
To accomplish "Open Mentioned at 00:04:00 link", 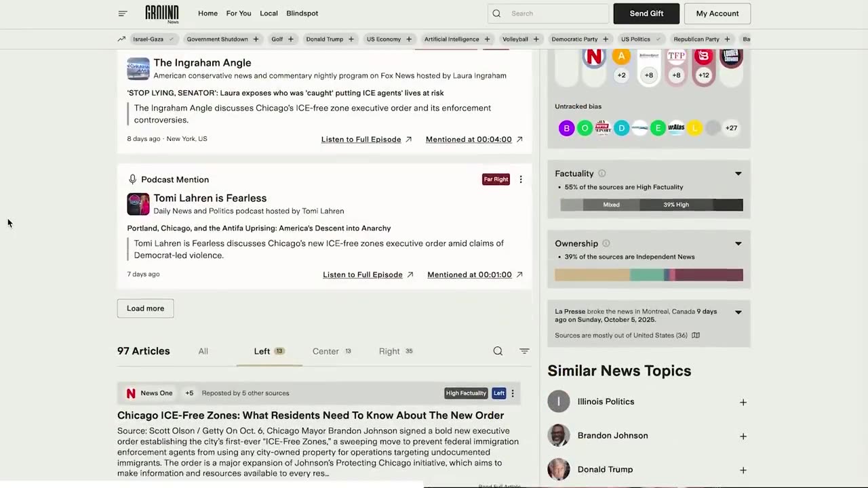I will [x=474, y=139].
